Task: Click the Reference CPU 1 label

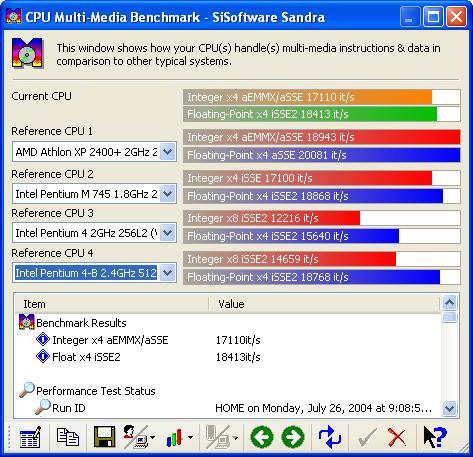Action: 52,131
